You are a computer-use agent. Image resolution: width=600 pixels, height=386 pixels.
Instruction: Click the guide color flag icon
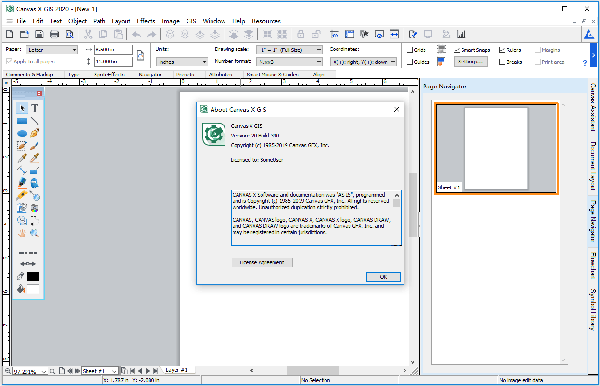tap(441, 62)
